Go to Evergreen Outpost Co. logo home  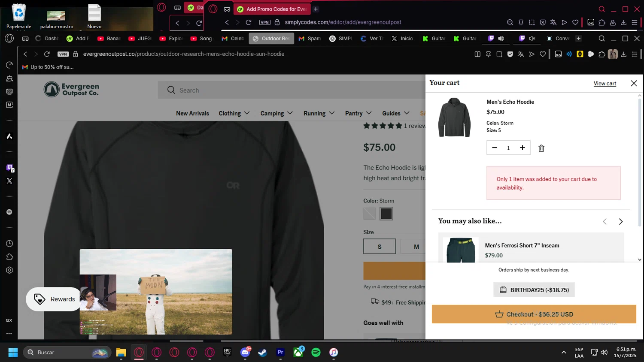coord(71,90)
